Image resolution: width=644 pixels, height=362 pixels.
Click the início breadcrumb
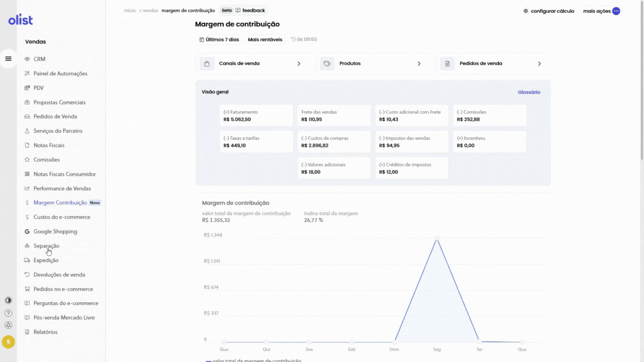[x=130, y=11]
